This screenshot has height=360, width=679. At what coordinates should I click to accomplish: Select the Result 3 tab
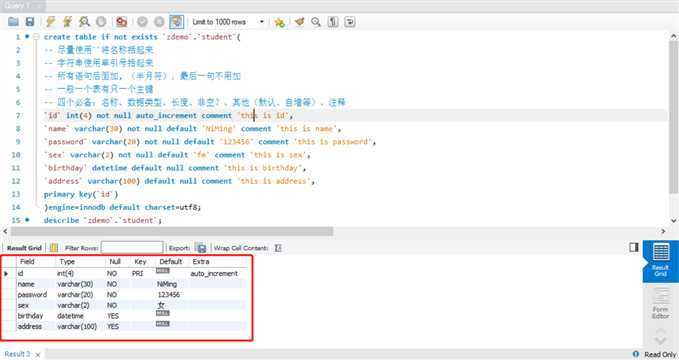tap(17, 354)
